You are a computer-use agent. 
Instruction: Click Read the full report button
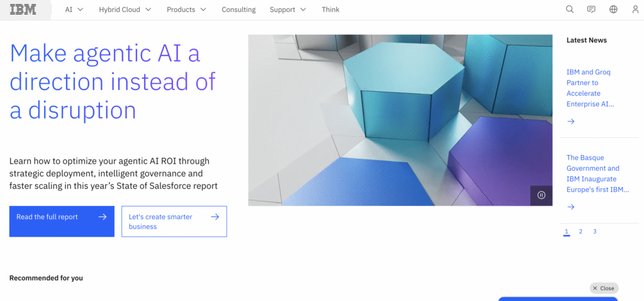click(x=62, y=221)
